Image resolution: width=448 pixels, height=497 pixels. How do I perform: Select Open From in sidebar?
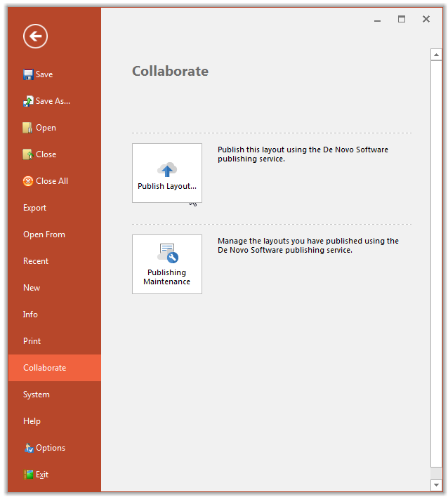pos(44,234)
